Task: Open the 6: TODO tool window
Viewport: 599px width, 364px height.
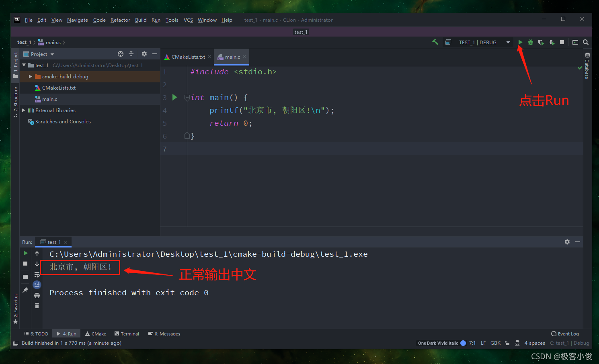Action: [36, 334]
